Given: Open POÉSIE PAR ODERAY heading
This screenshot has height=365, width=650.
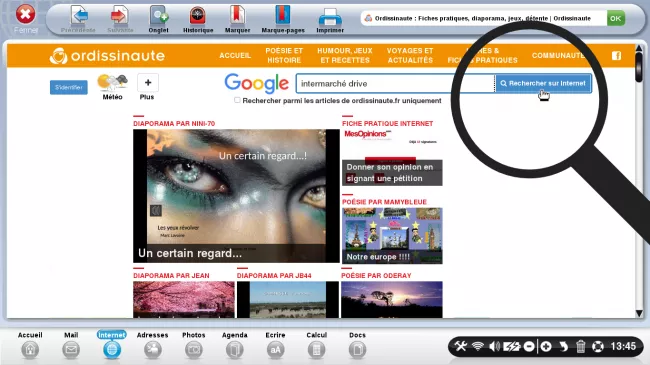Looking at the screenshot, I should (376, 275).
